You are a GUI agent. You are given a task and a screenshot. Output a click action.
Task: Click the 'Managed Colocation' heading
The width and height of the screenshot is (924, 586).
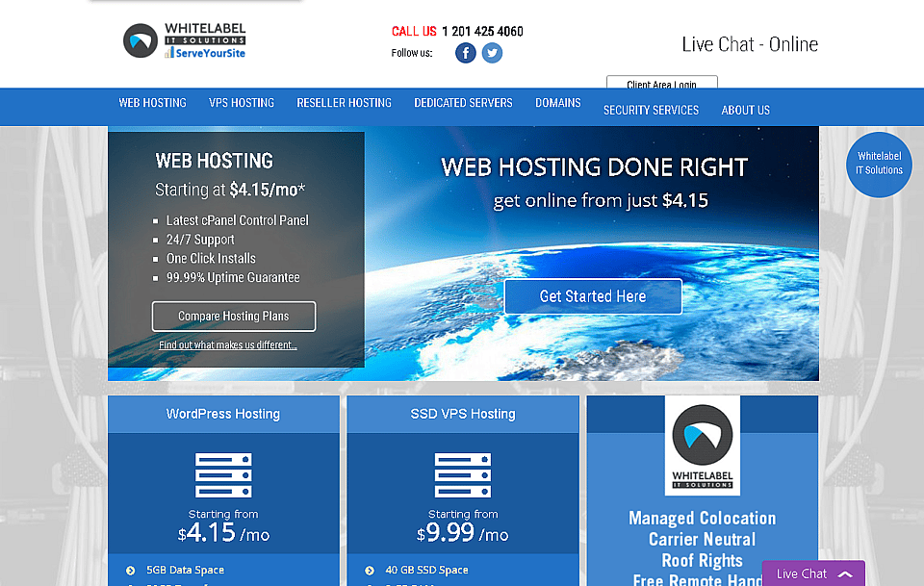(703, 519)
